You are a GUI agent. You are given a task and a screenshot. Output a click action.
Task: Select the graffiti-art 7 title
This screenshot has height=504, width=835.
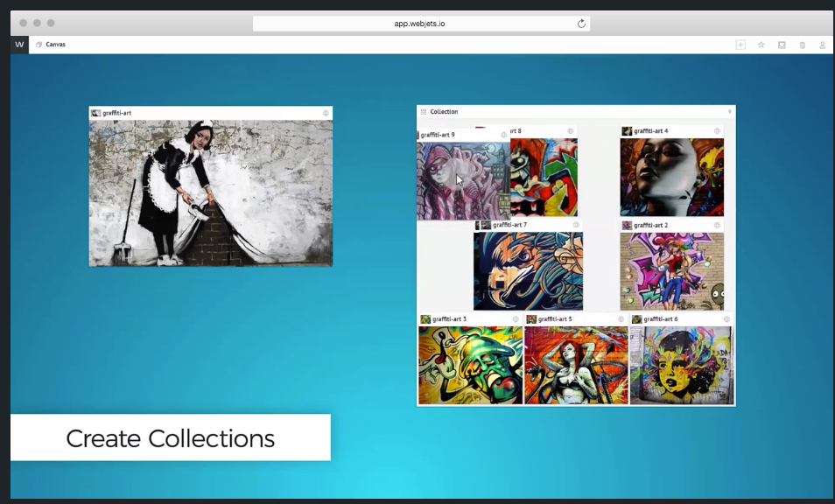[509, 225]
